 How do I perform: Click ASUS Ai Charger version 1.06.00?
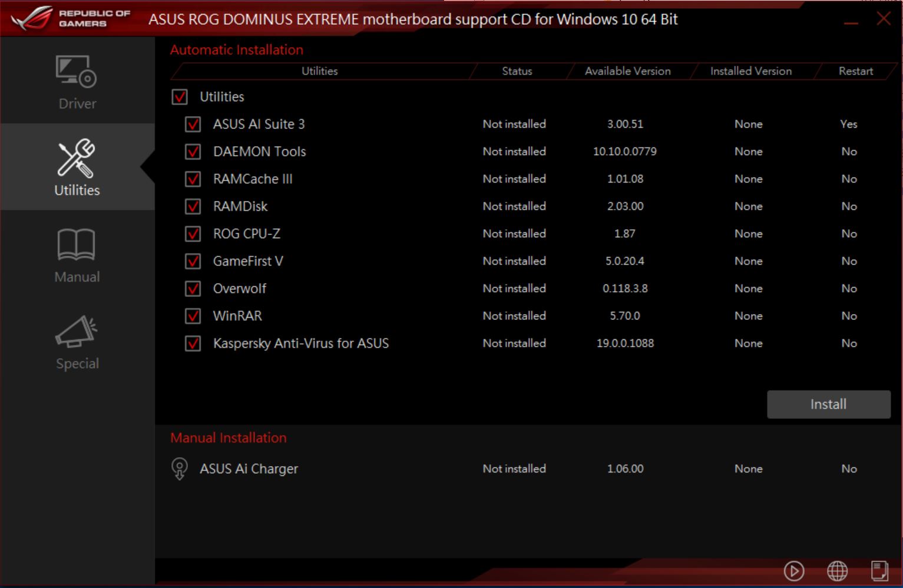point(625,469)
